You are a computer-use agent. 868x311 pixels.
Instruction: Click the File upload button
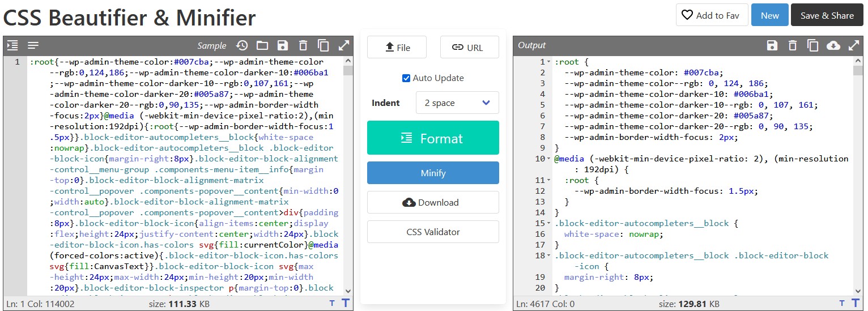pos(397,47)
